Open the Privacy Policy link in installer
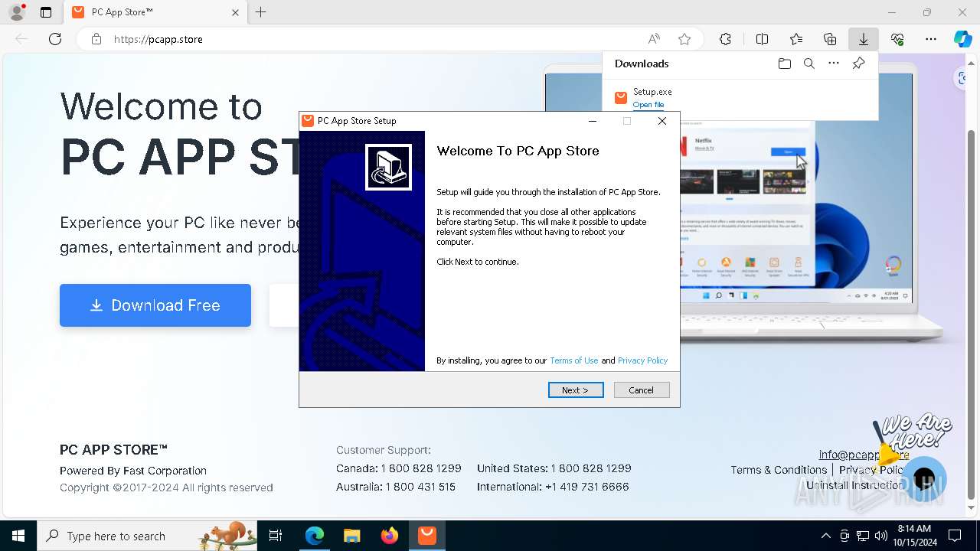The width and height of the screenshot is (980, 551). (x=643, y=360)
